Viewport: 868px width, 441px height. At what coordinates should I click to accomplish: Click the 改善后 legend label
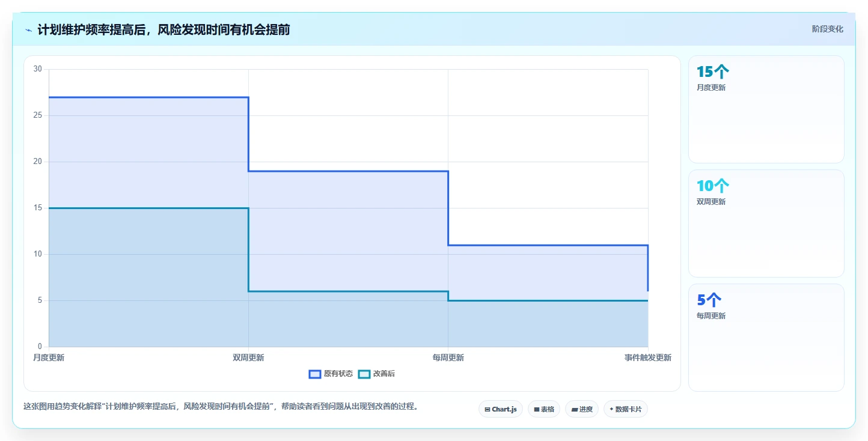(384, 374)
